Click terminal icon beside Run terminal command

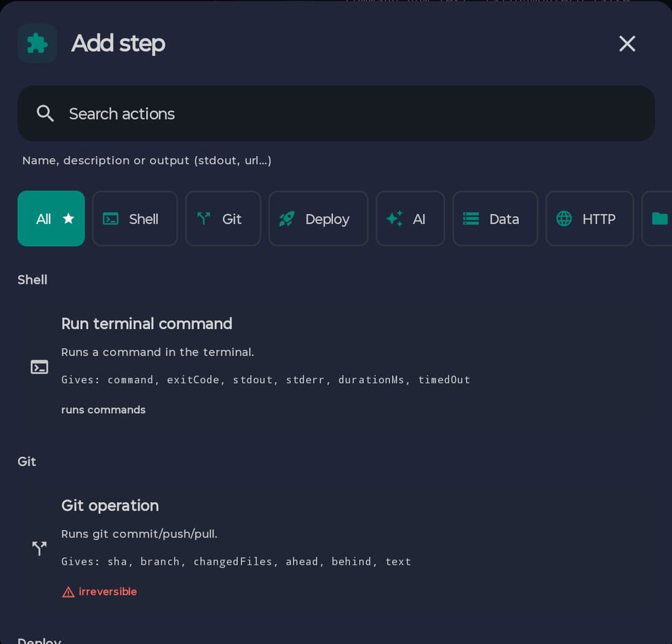pyautogui.click(x=39, y=367)
